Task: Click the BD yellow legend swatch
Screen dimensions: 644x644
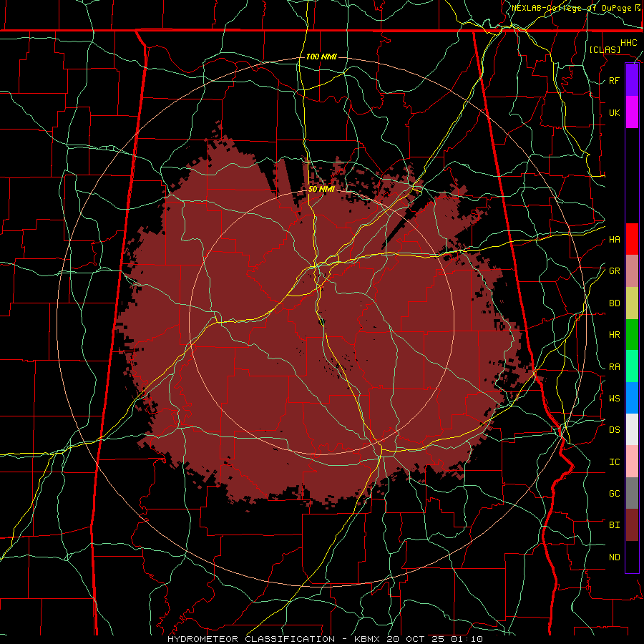Action: pyautogui.click(x=632, y=303)
